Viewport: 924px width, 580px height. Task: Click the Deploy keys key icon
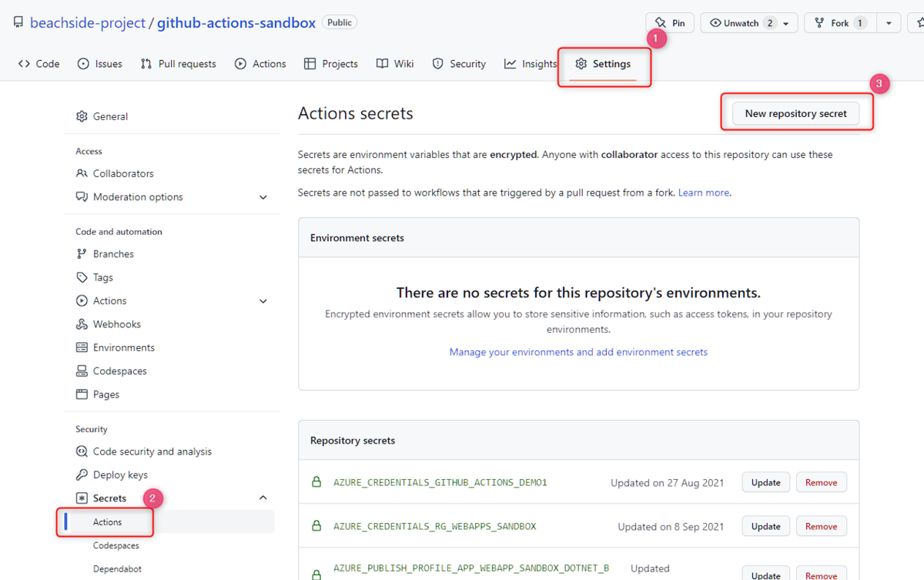[82, 475]
